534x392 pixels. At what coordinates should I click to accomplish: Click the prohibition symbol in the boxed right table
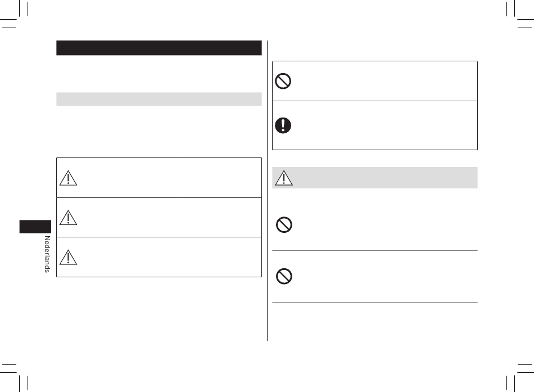pos(283,81)
